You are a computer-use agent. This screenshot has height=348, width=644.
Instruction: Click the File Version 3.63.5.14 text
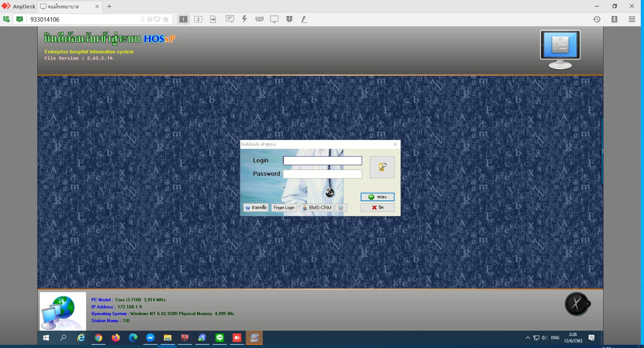(x=78, y=58)
